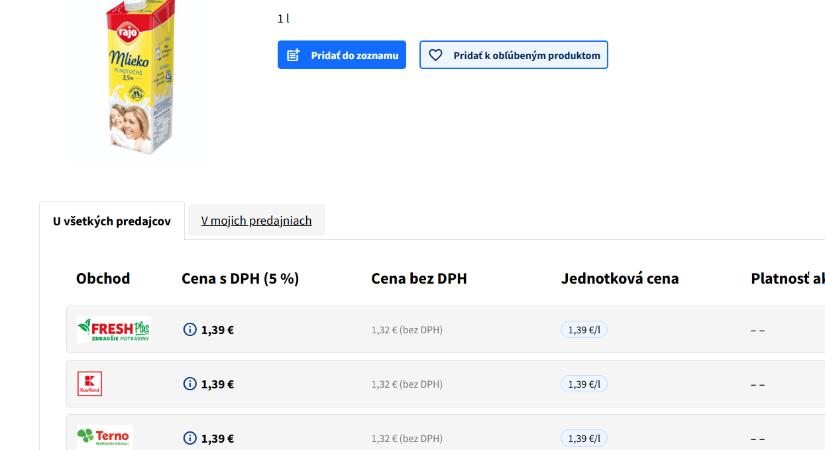Click the Cena bez DPH column header

419,278
